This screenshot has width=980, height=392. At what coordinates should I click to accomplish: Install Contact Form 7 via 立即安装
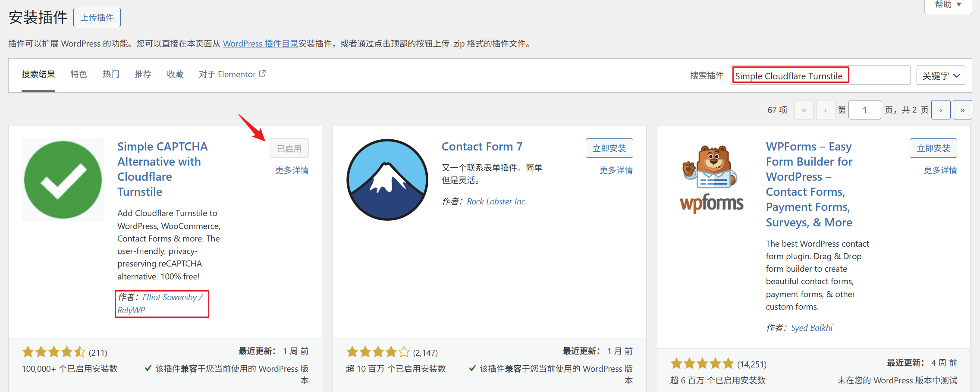(x=609, y=147)
